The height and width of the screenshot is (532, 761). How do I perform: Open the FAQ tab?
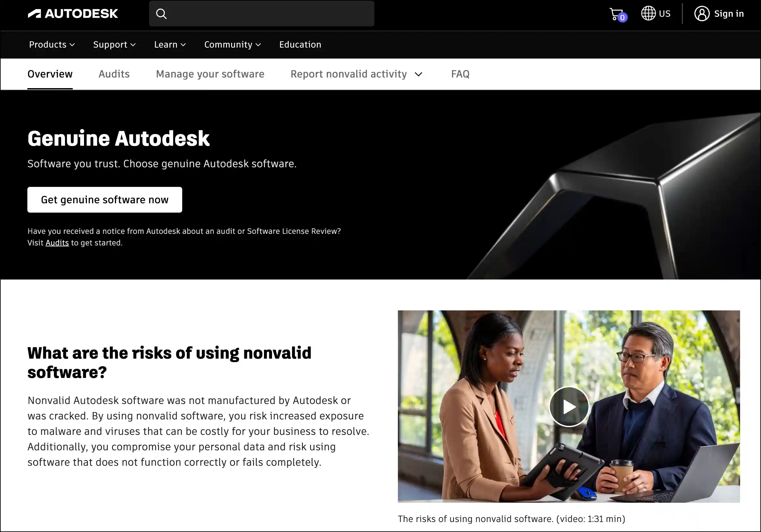coord(460,74)
